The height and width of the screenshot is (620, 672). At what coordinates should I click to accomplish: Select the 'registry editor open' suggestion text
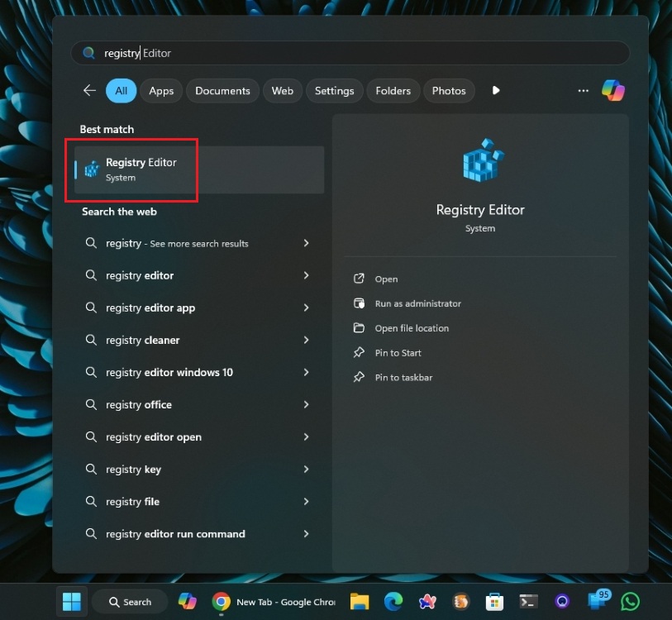[154, 437]
